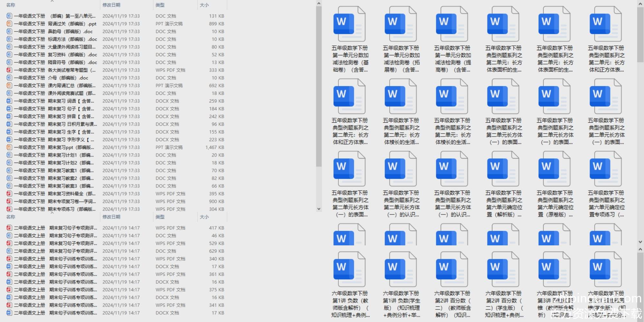
Task: Click the sort arrow above the top 名称 column
Action: [52, 2]
